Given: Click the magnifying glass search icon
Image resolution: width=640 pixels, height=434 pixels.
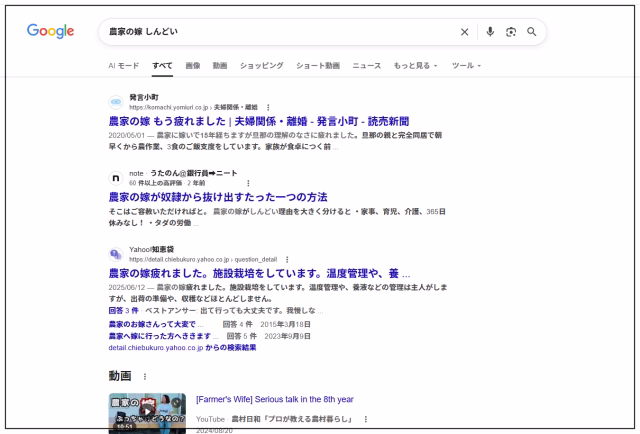Looking at the screenshot, I should [531, 31].
